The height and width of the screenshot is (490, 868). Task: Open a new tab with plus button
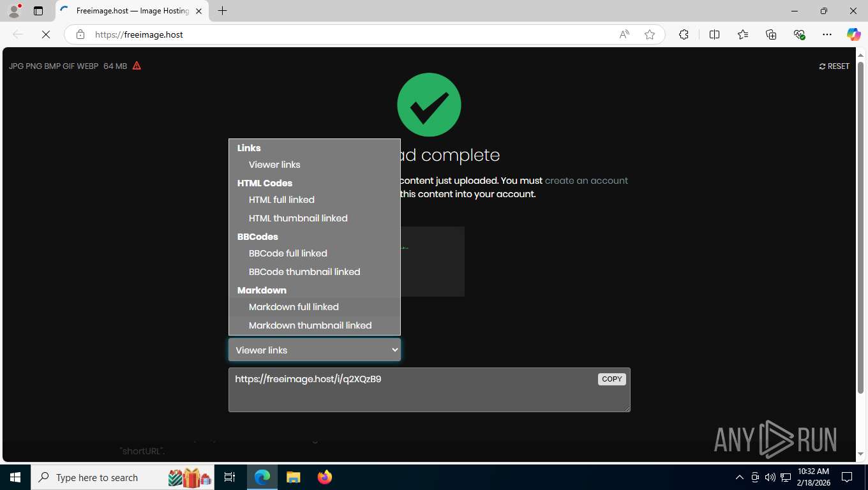222,11
